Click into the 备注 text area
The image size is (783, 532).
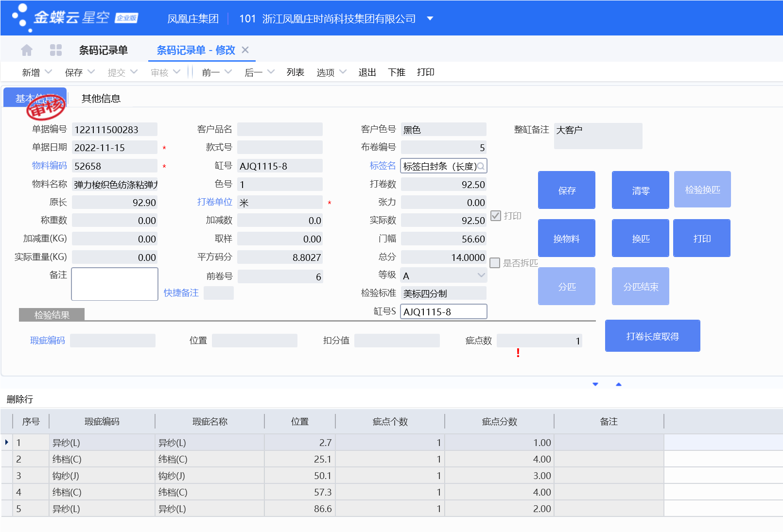(x=115, y=284)
